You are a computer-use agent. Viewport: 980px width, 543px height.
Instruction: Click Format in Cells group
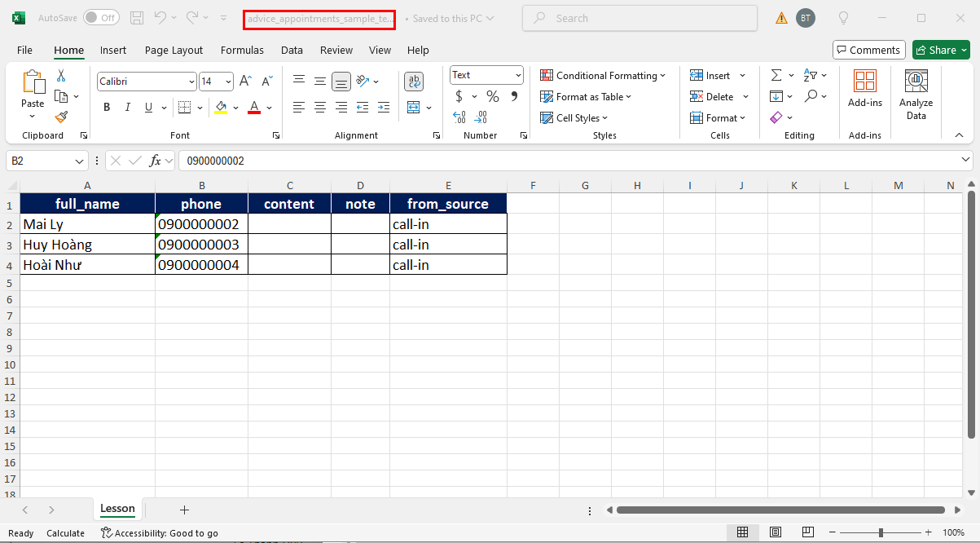(x=719, y=117)
